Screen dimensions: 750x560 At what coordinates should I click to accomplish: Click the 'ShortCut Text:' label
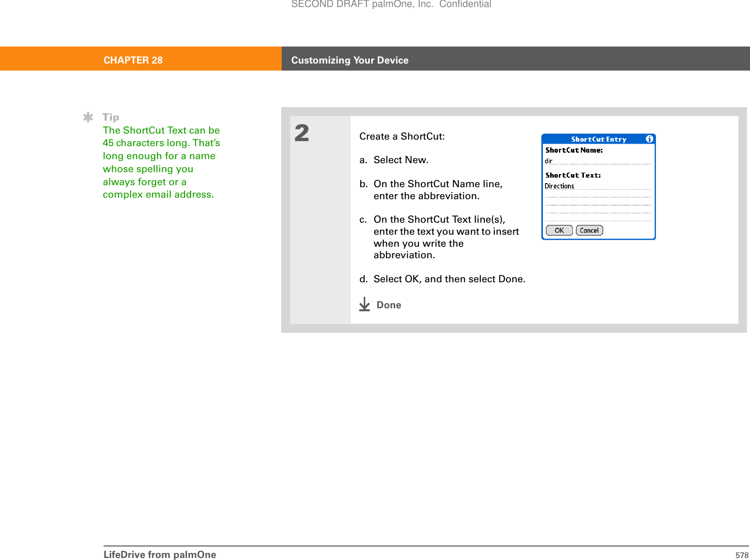(573, 175)
